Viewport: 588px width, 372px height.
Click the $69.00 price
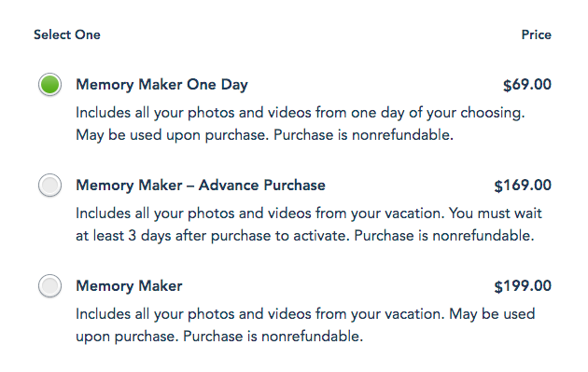(527, 85)
